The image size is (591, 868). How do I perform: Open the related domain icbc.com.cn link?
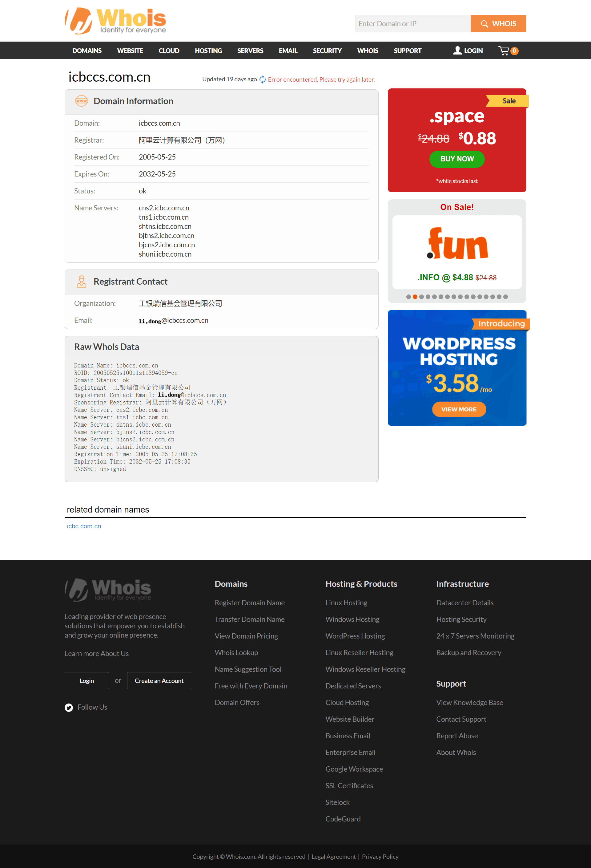[84, 526]
